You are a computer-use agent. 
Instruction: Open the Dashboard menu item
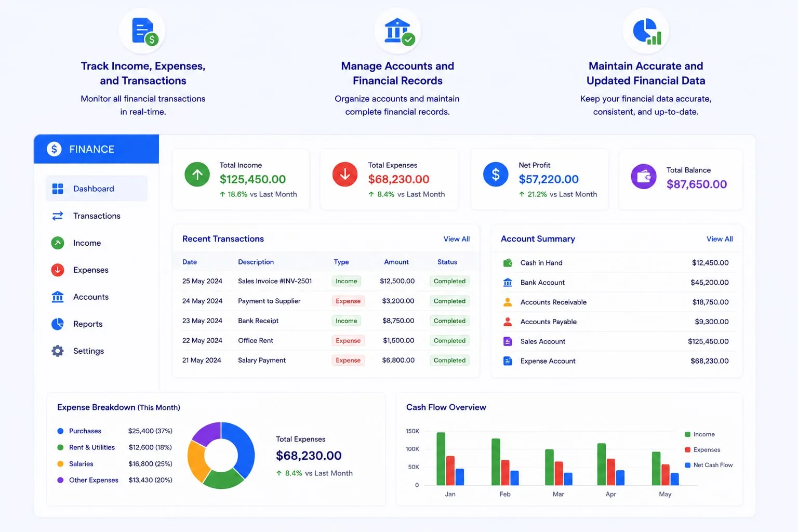coord(97,189)
